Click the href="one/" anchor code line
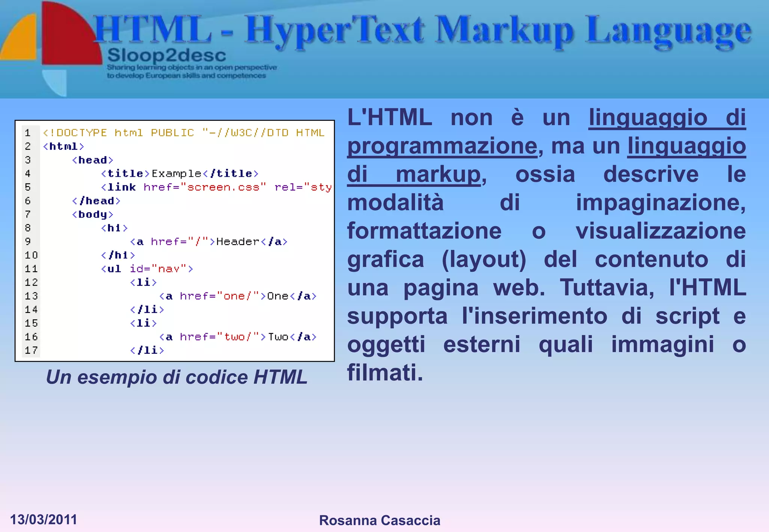 (x=238, y=296)
